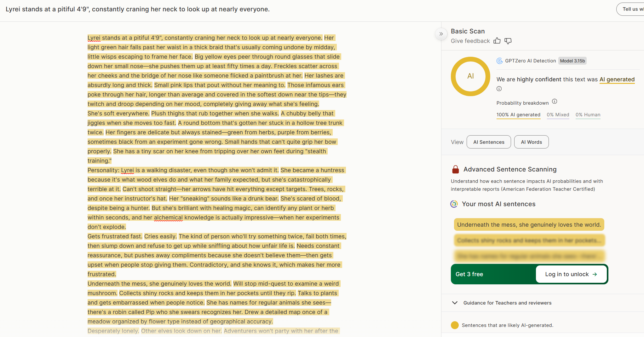Click the 'Cries easily.' sentence in the text

(x=160, y=236)
